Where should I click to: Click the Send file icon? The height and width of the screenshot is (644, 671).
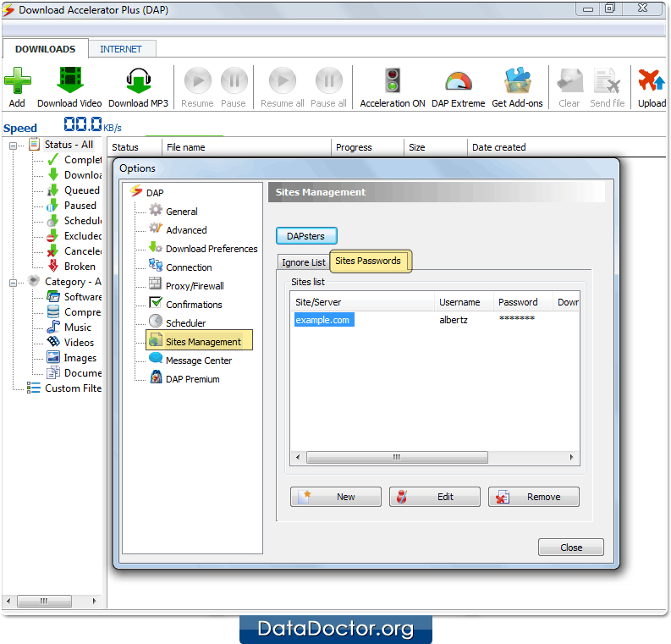[608, 80]
